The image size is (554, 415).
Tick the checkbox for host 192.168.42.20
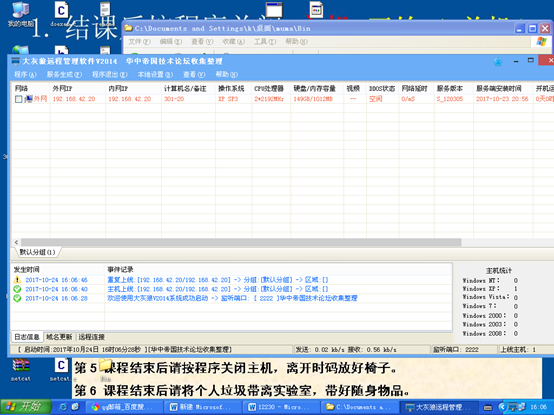(18, 99)
